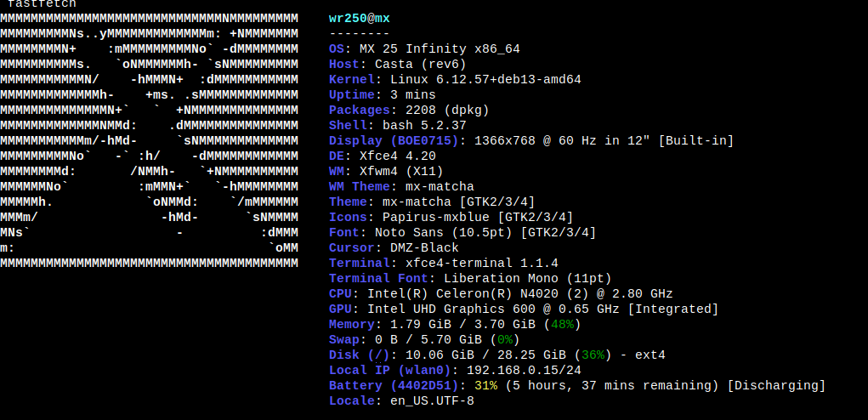Click the GPU Intel UHD Graphics 600 line

coord(523,309)
